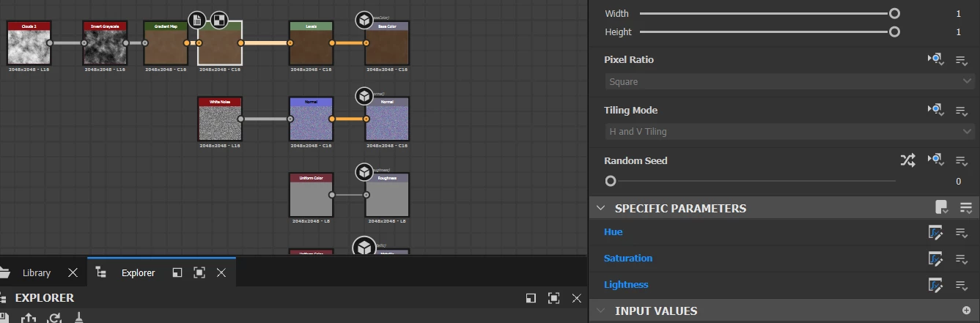Viewport: 980px width, 323px height.
Task: Edit the Lightness function graph icon
Action: click(x=935, y=285)
